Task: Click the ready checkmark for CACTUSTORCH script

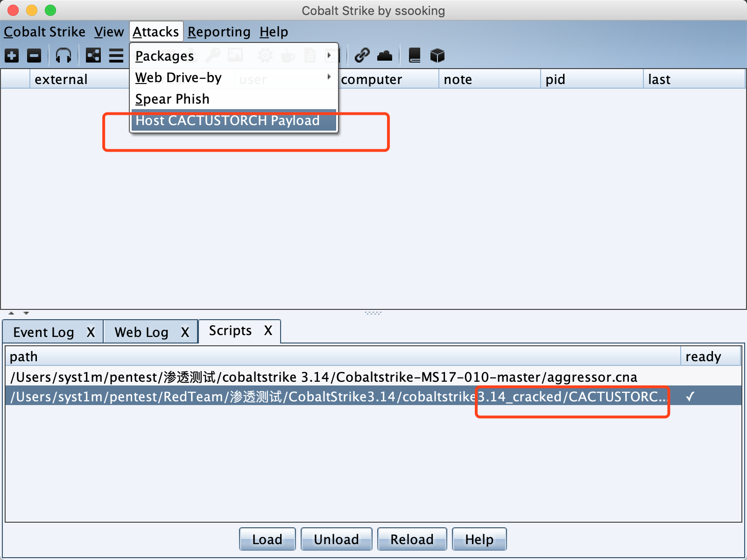Action: click(690, 397)
